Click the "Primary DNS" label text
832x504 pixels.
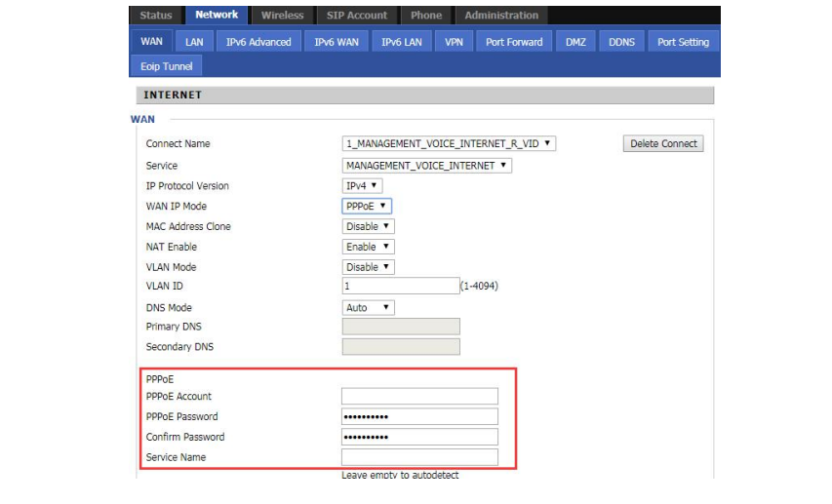pos(174,327)
